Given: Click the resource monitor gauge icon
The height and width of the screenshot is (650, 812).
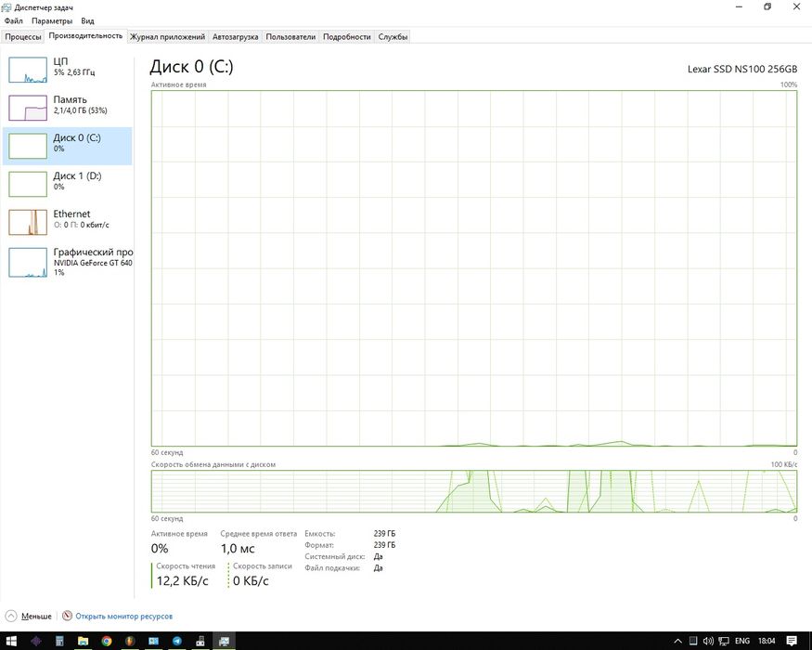Looking at the screenshot, I should (67, 616).
